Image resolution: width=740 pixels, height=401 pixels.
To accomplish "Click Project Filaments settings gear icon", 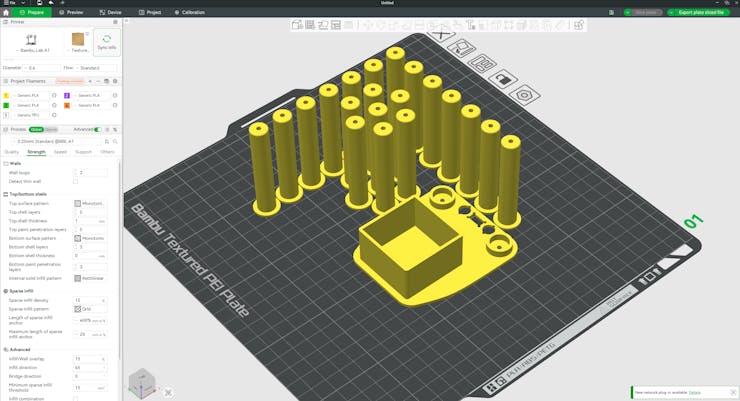I will pos(115,81).
